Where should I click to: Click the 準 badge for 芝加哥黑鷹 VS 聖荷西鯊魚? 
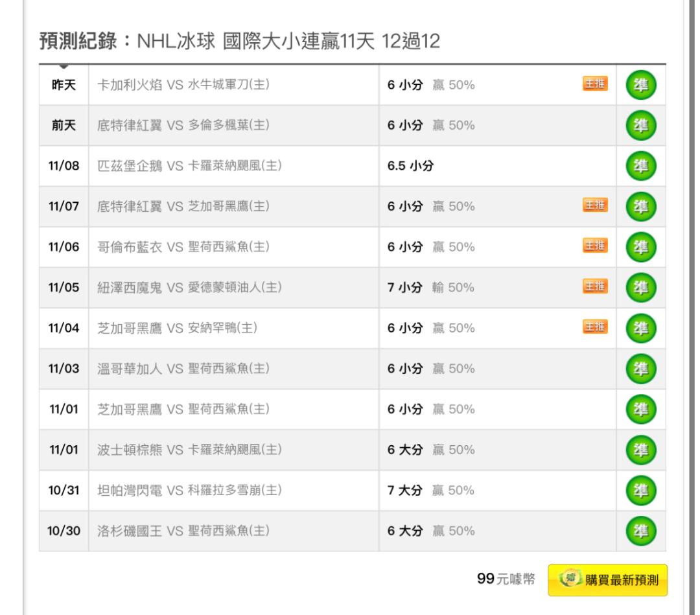640,410
